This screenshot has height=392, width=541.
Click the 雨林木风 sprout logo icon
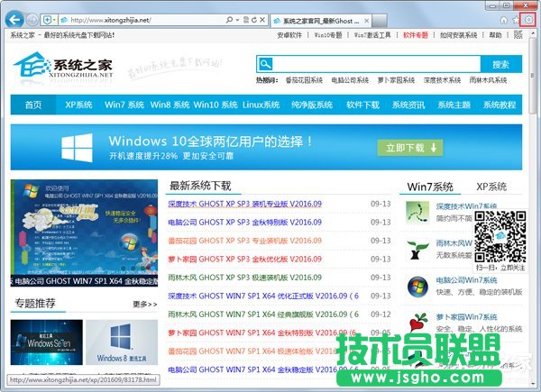(x=417, y=250)
